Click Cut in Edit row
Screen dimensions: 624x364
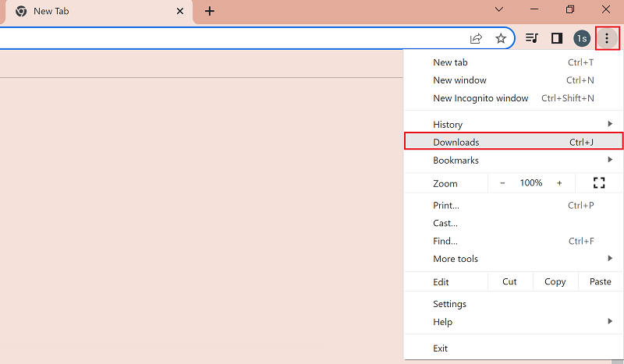[510, 281]
